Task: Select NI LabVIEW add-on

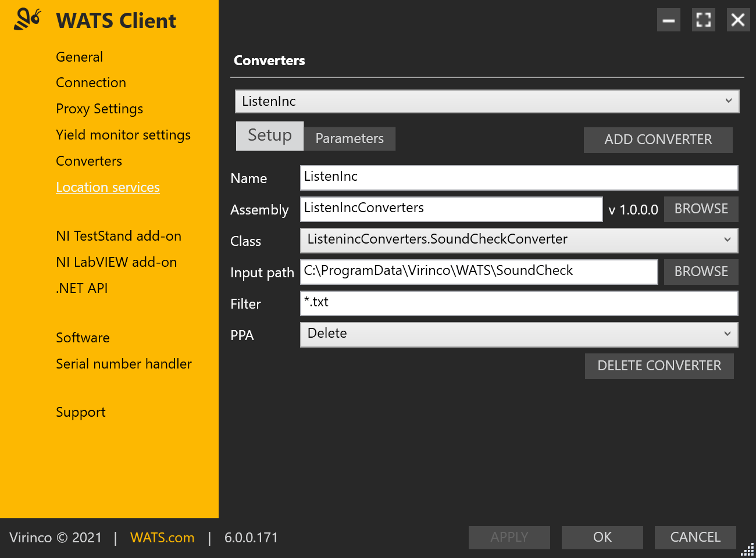Action: tap(116, 262)
